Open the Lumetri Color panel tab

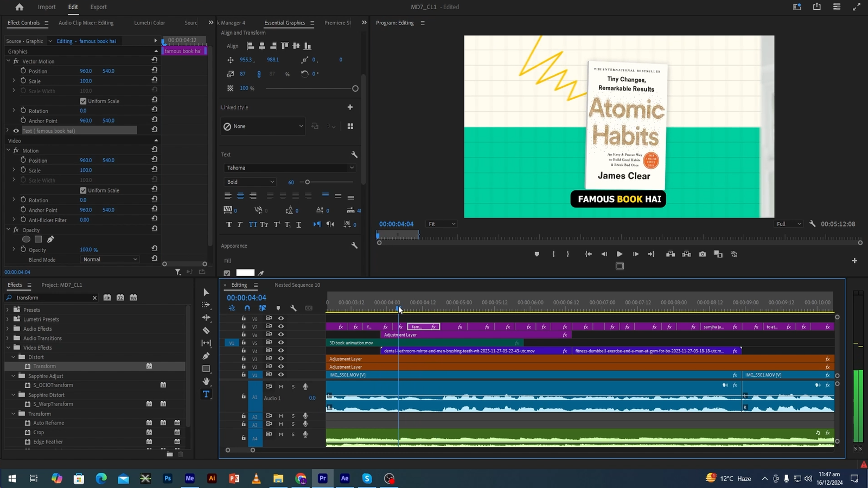pos(150,23)
